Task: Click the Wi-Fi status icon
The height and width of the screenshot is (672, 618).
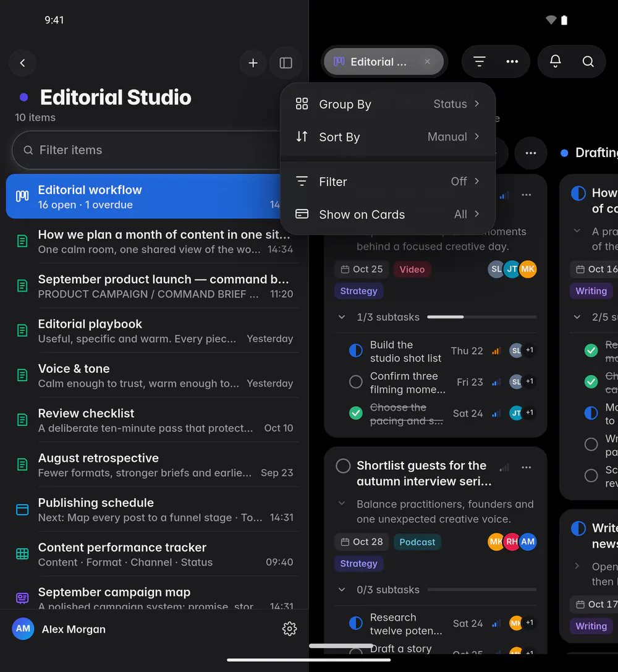Action: (x=551, y=20)
